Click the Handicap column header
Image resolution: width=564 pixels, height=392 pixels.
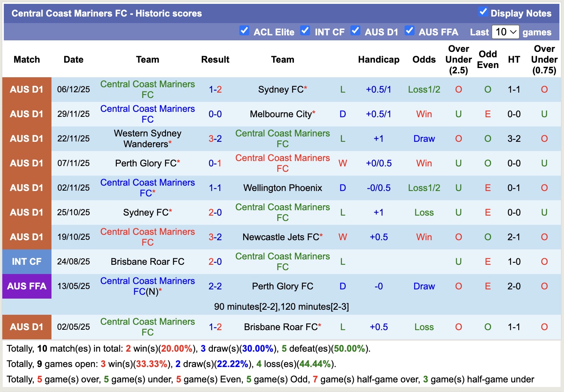pyautogui.click(x=378, y=60)
